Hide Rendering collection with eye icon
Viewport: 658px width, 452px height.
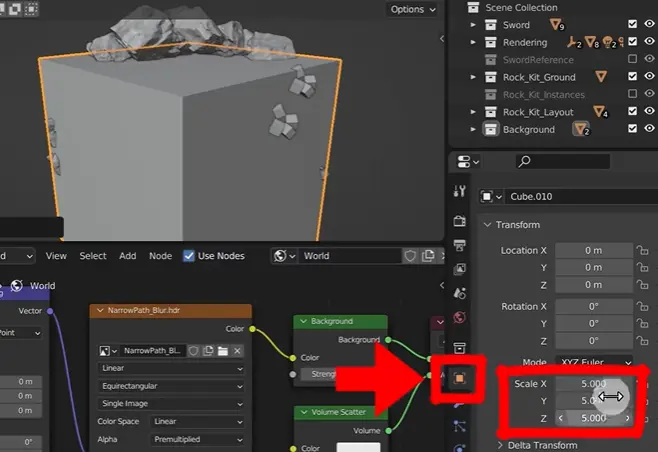pyautogui.click(x=649, y=41)
